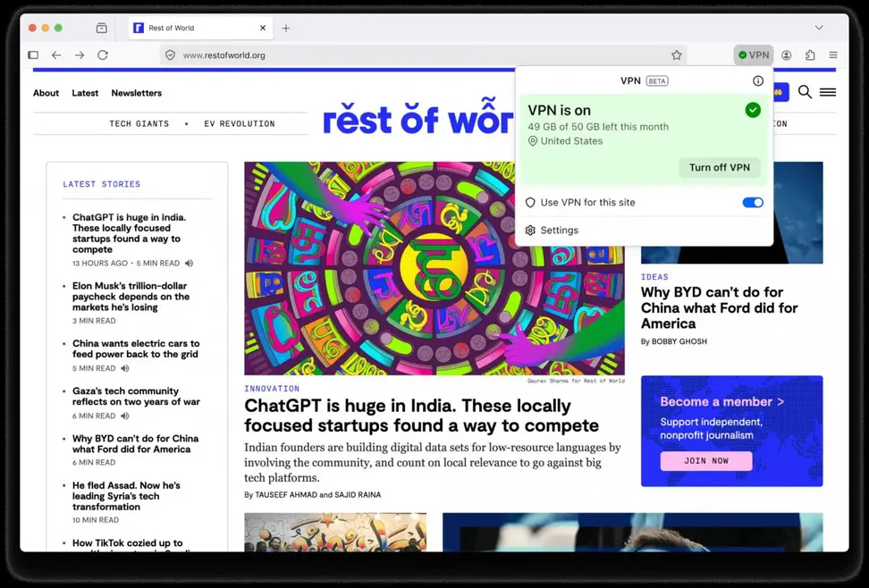This screenshot has height=588, width=869.
Task: Toggle Use VPN for this site
Action: pyautogui.click(x=753, y=202)
